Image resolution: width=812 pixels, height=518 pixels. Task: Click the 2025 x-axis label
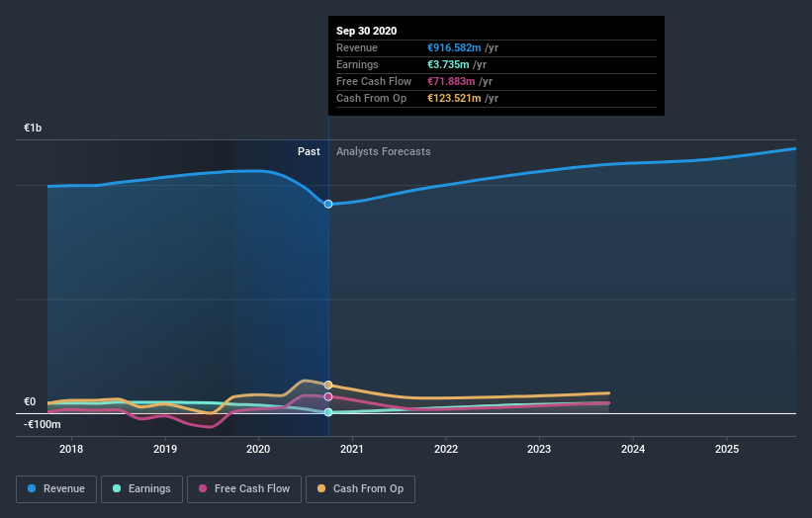click(x=727, y=449)
